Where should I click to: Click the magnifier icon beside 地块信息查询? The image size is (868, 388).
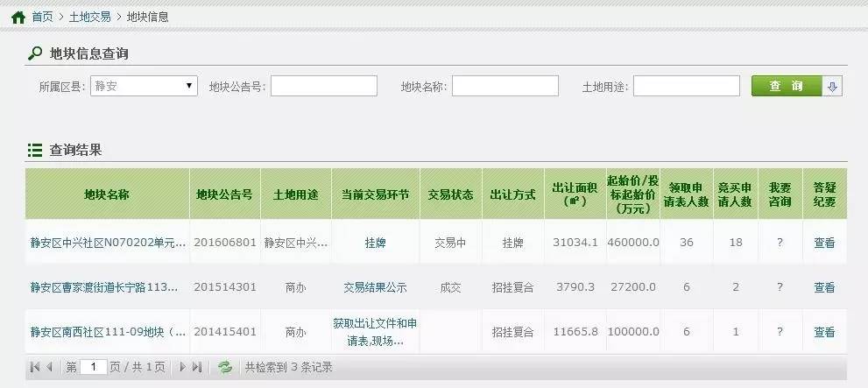coord(35,53)
